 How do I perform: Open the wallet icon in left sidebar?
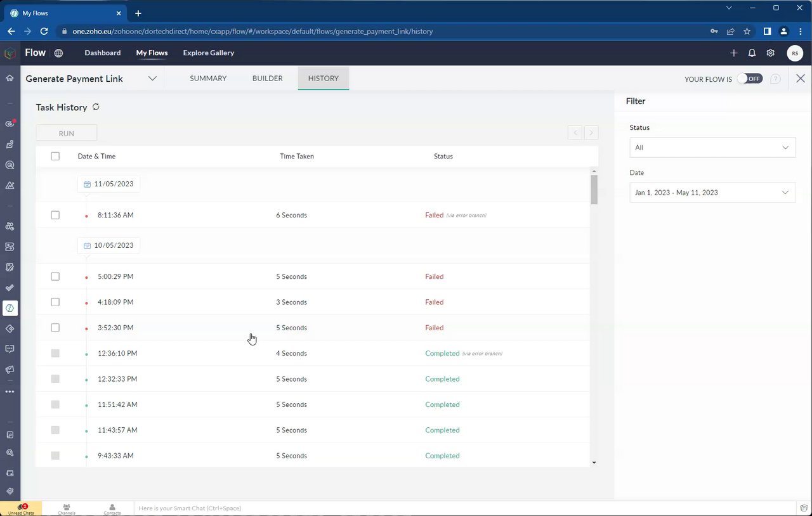10,473
